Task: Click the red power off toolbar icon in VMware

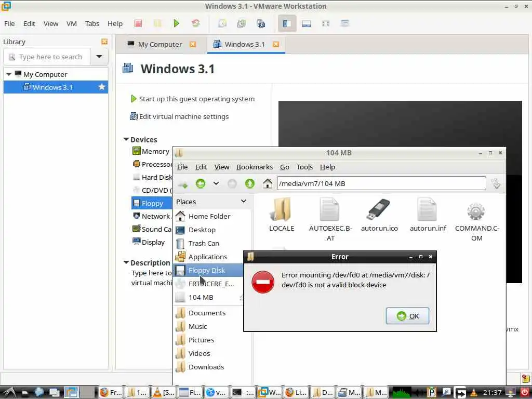Action: tap(138, 23)
